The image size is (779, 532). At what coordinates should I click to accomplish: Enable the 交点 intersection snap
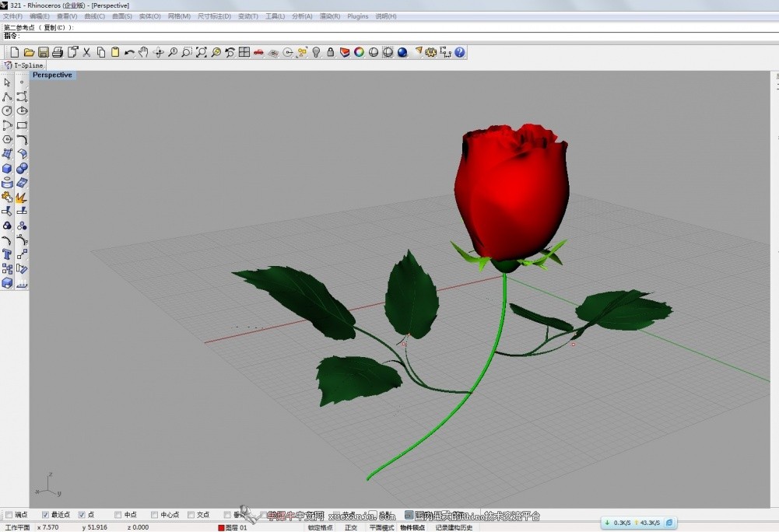click(191, 515)
